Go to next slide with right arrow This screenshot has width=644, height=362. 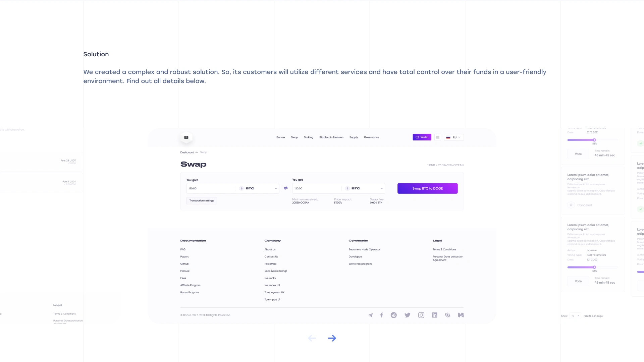(x=332, y=338)
